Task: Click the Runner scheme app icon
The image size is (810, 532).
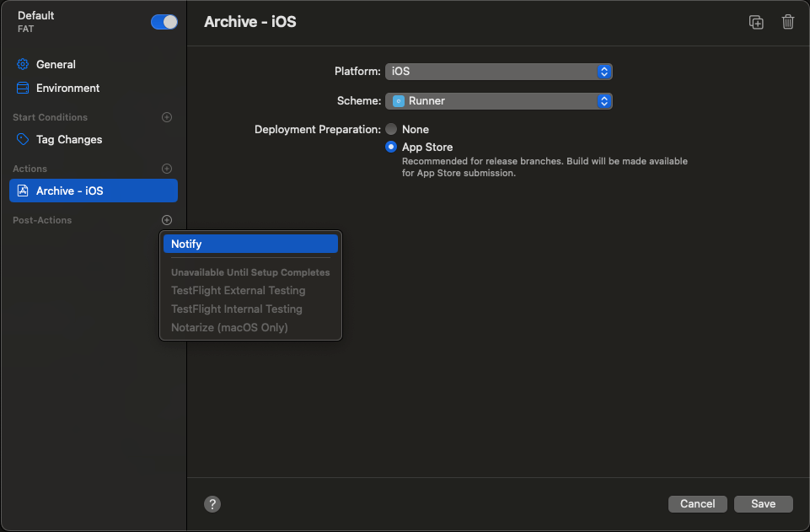Action: coord(399,101)
